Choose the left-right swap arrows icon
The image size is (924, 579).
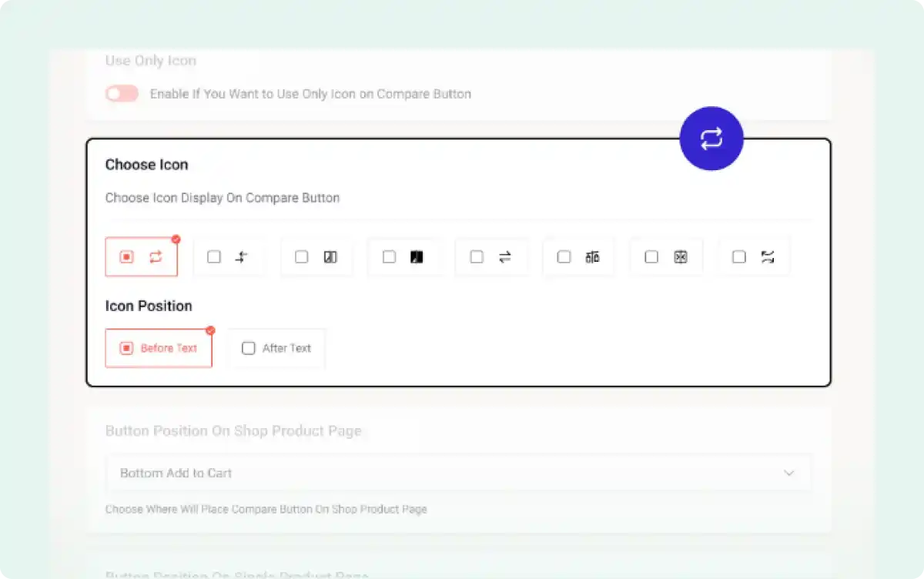(x=505, y=257)
